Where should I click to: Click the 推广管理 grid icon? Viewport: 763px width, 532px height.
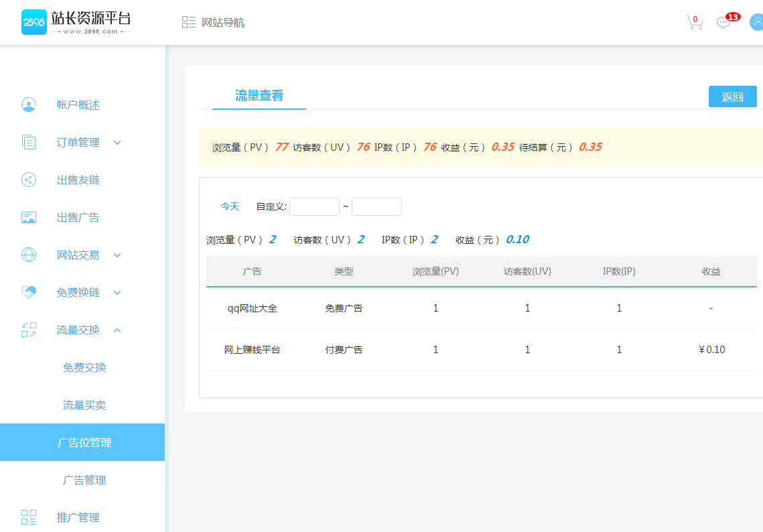click(x=29, y=517)
